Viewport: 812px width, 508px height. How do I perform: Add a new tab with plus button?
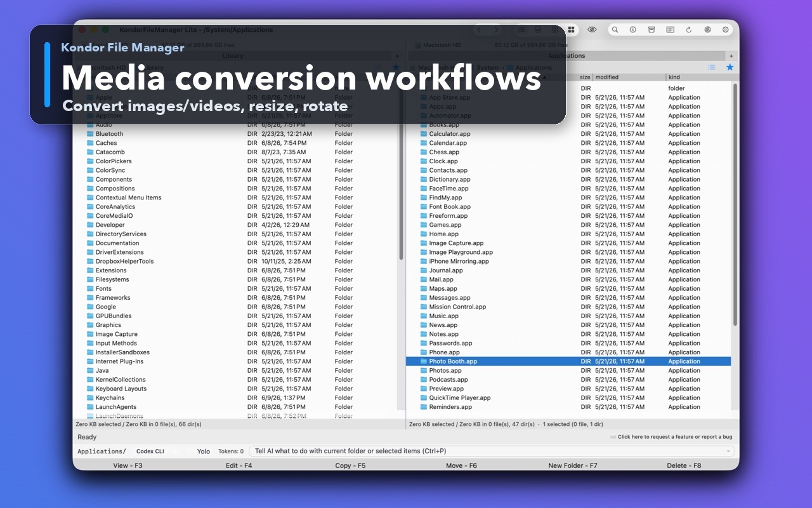pos(731,56)
